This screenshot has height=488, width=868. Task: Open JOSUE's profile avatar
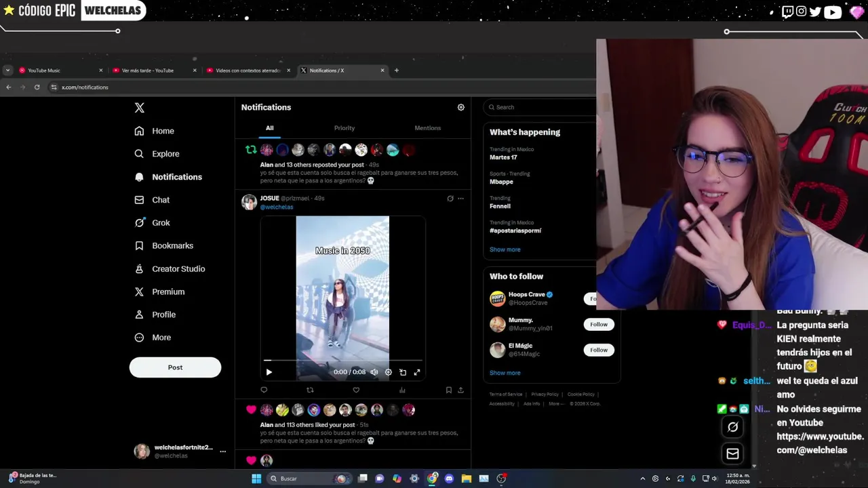[249, 202]
